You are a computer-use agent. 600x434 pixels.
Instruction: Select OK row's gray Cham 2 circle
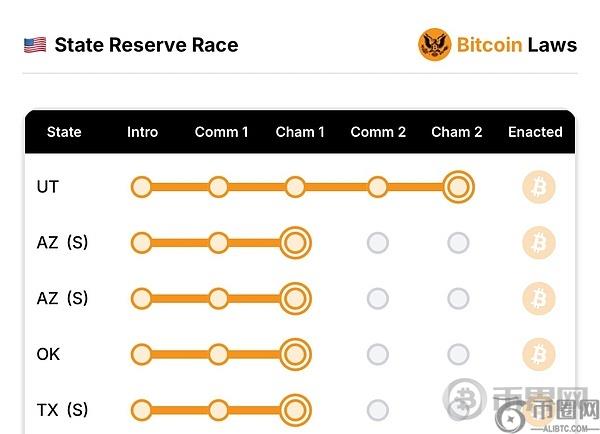click(x=458, y=354)
